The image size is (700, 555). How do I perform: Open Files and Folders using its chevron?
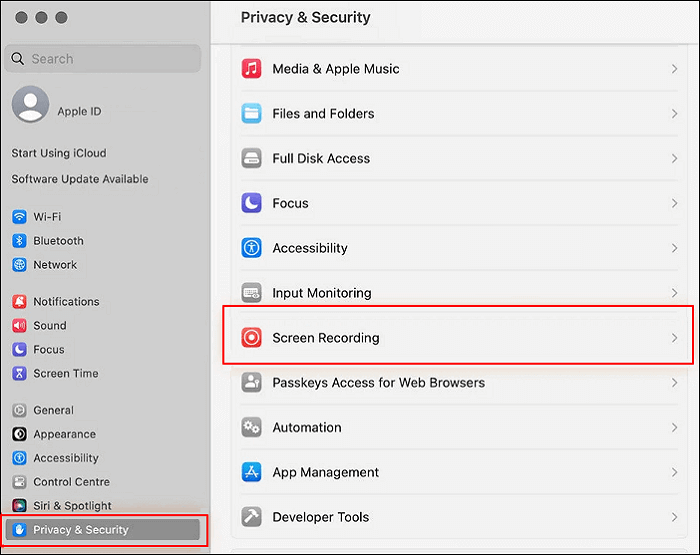point(674,113)
